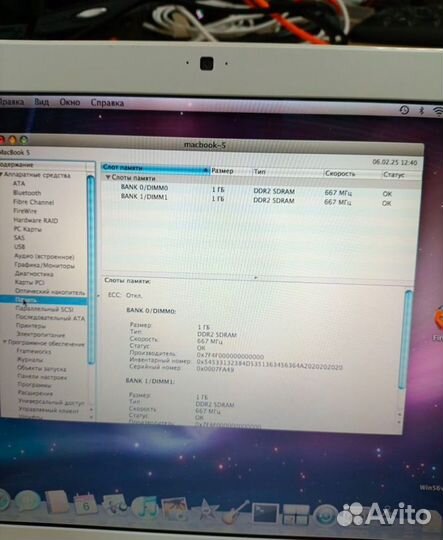Select Графика/Мониторы in the sidebar
The width and height of the screenshot is (443, 540).
pos(44,265)
